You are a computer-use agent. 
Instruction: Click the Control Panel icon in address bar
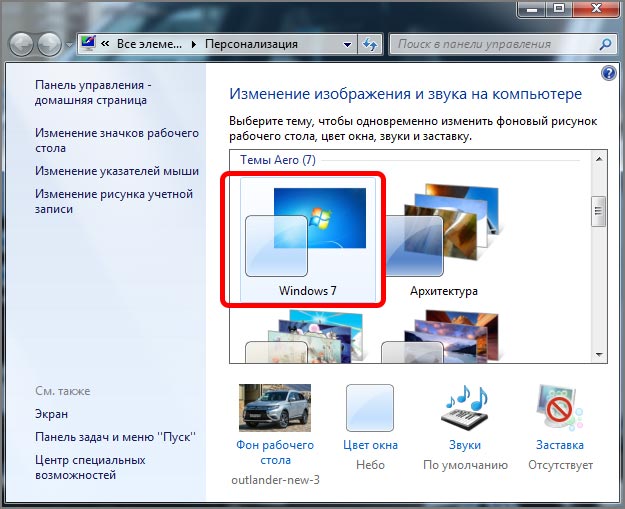88,43
